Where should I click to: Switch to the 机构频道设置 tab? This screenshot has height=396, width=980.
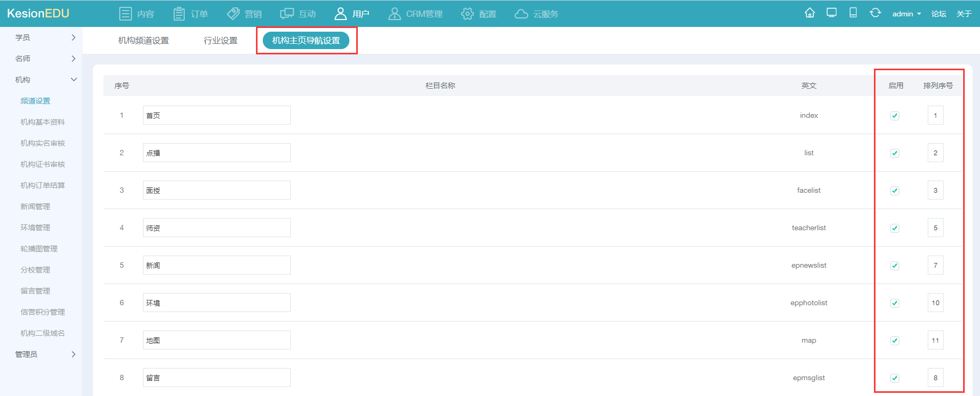(x=144, y=41)
